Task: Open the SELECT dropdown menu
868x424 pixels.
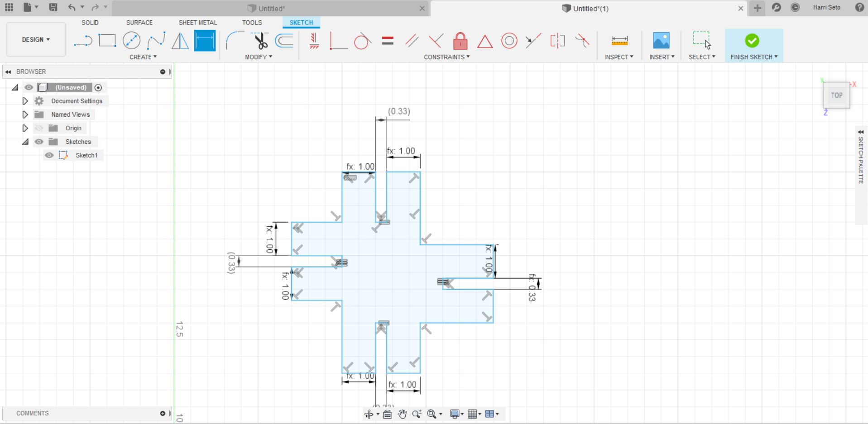Action: 702,57
